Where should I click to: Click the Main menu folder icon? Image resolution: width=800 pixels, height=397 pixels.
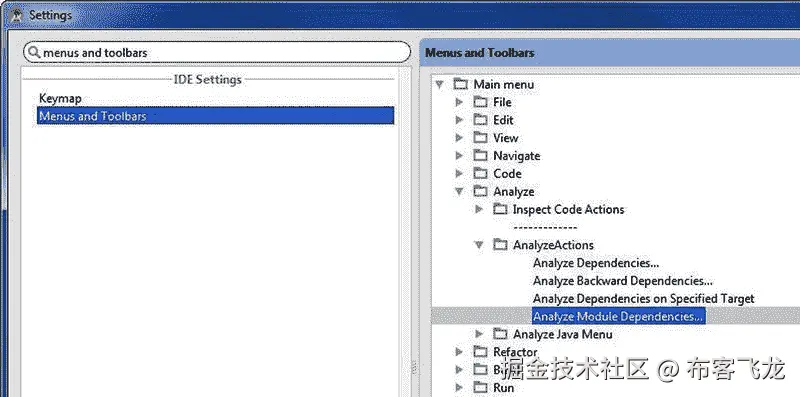click(x=461, y=84)
